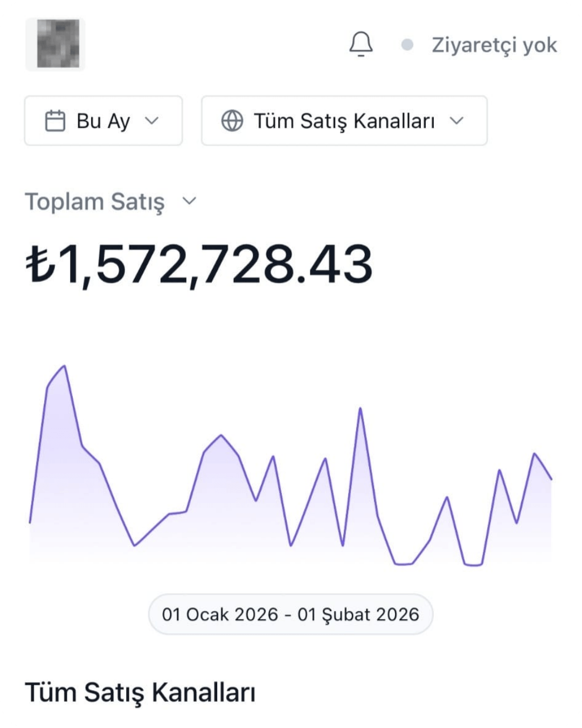Open the blurred store logo thumbnail
Screen dimensions: 582x728
pos(56,44)
